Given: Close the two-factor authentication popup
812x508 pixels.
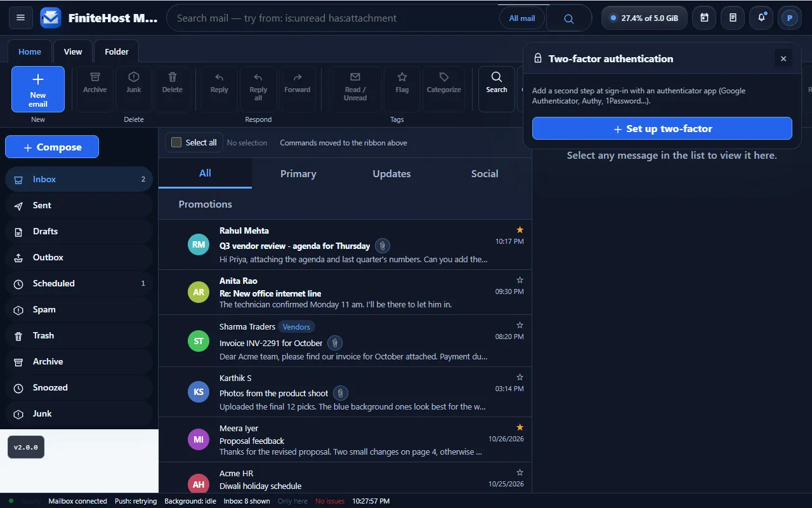Looking at the screenshot, I should (x=783, y=58).
